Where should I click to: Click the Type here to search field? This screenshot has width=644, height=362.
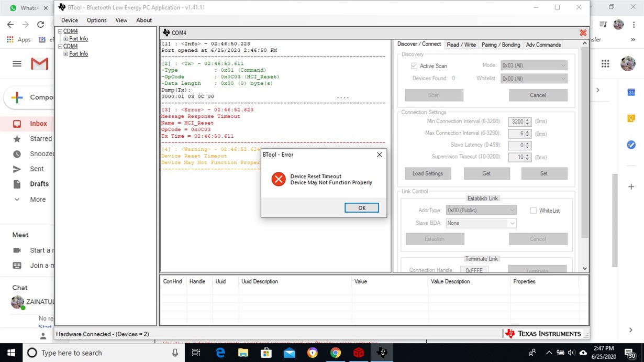(x=94, y=353)
